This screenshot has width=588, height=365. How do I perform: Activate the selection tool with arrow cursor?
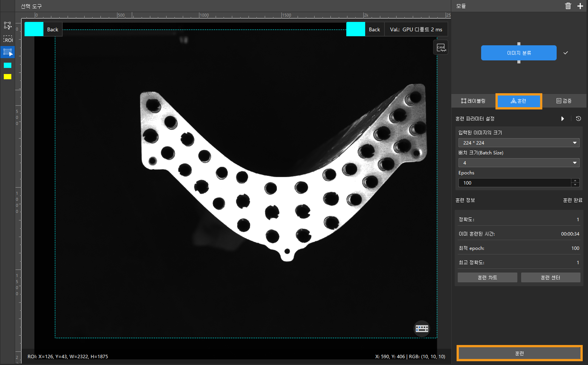click(x=8, y=52)
